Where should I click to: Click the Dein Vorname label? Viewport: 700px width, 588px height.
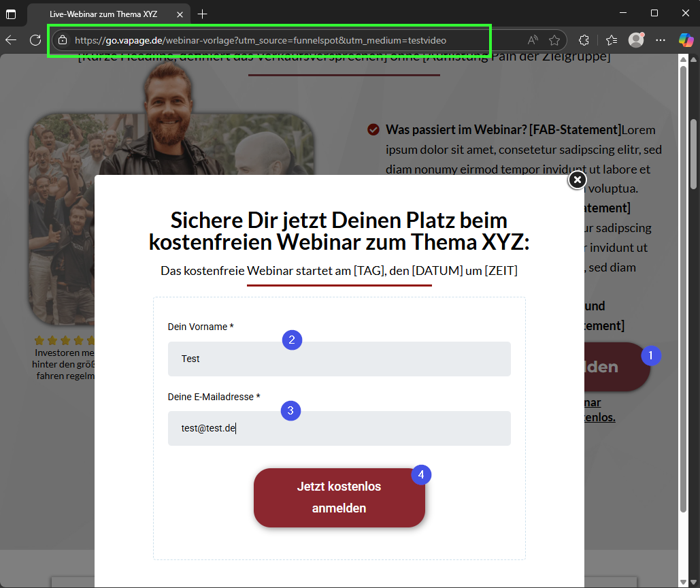(201, 327)
